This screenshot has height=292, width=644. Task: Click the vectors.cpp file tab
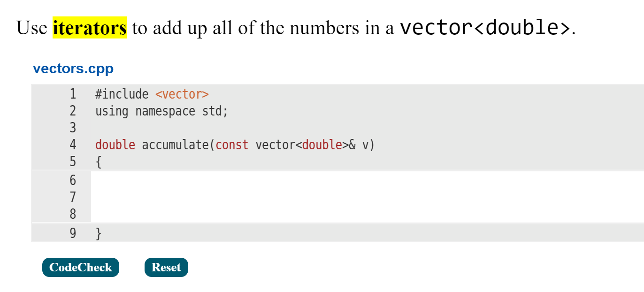[72, 68]
